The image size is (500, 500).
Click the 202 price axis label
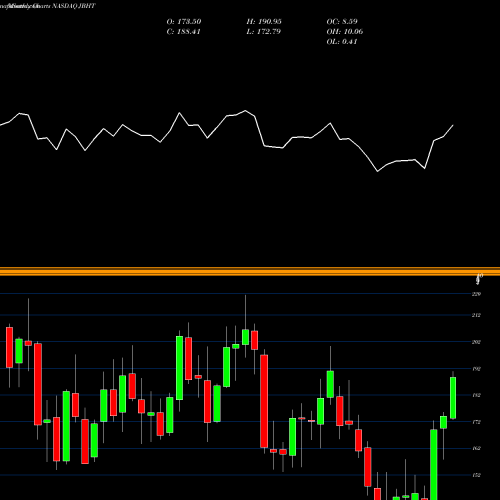tap(476, 342)
